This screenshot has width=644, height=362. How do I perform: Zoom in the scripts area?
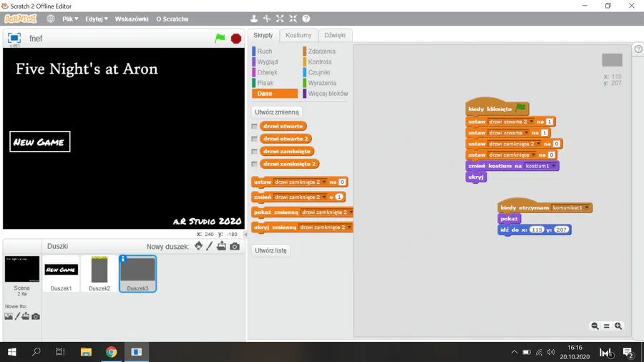[618, 326]
